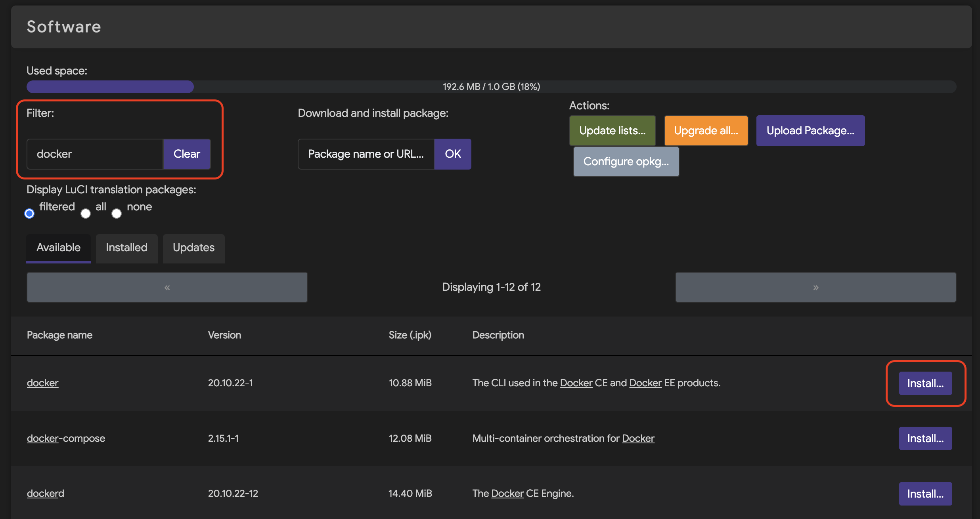Click the Version column header

tap(224, 335)
